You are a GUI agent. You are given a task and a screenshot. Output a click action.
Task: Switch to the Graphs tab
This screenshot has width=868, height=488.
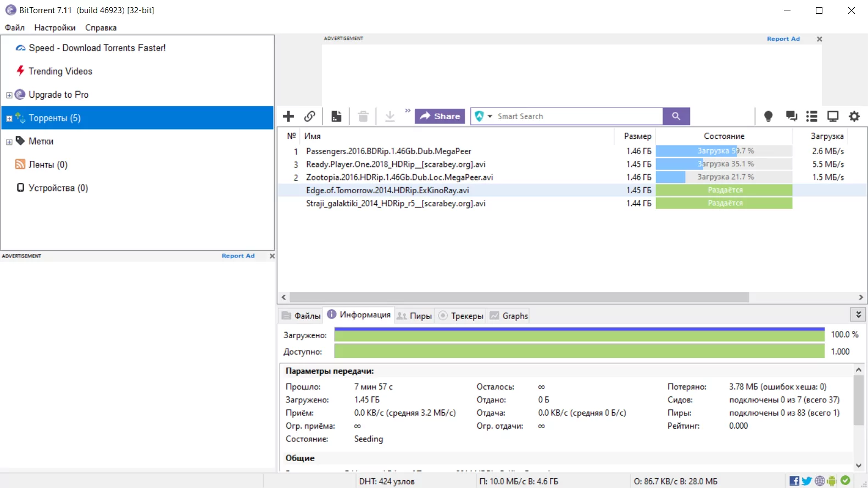(x=509, y=316)
